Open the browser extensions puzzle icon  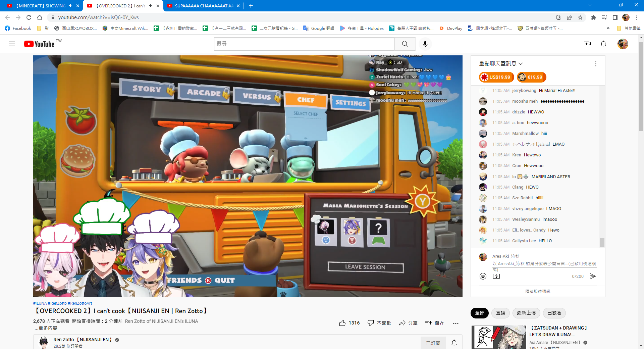tap(594, 17)
